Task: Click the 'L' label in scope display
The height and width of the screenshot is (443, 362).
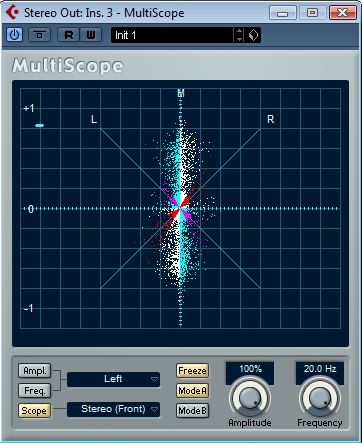Action: [94, 119]
